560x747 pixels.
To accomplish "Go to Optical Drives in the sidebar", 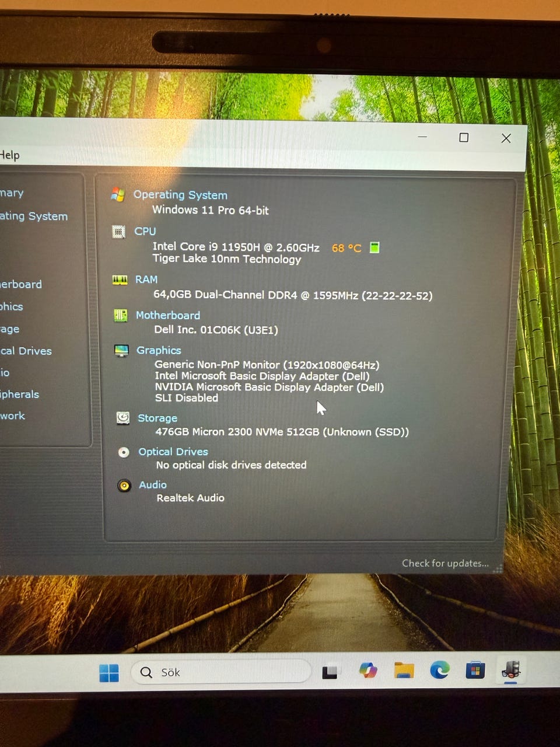I will coord(26,351).
